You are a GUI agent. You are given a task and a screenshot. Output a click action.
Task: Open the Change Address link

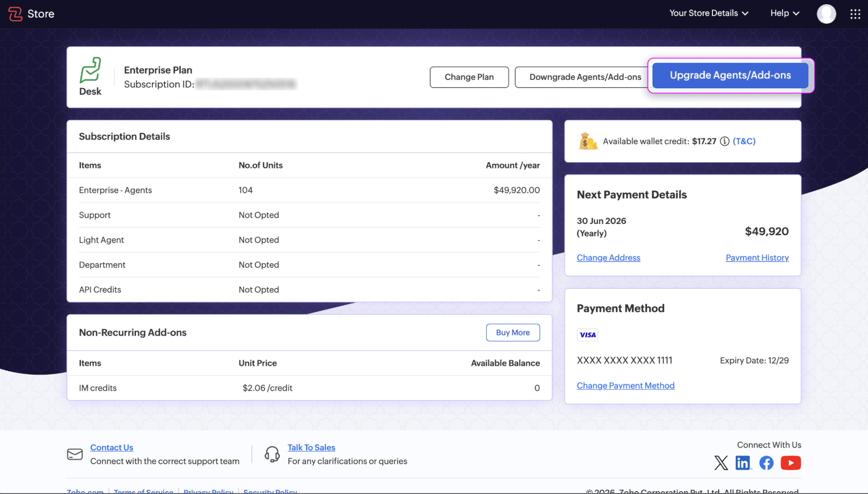pyautogui.click(x=608, y=258)
